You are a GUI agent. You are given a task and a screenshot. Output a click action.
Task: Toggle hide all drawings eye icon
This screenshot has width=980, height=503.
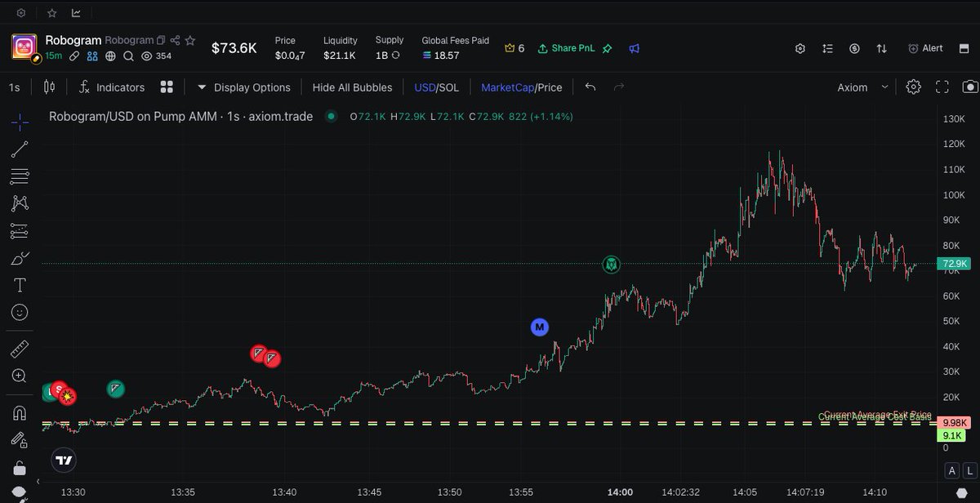click(20, 493)
